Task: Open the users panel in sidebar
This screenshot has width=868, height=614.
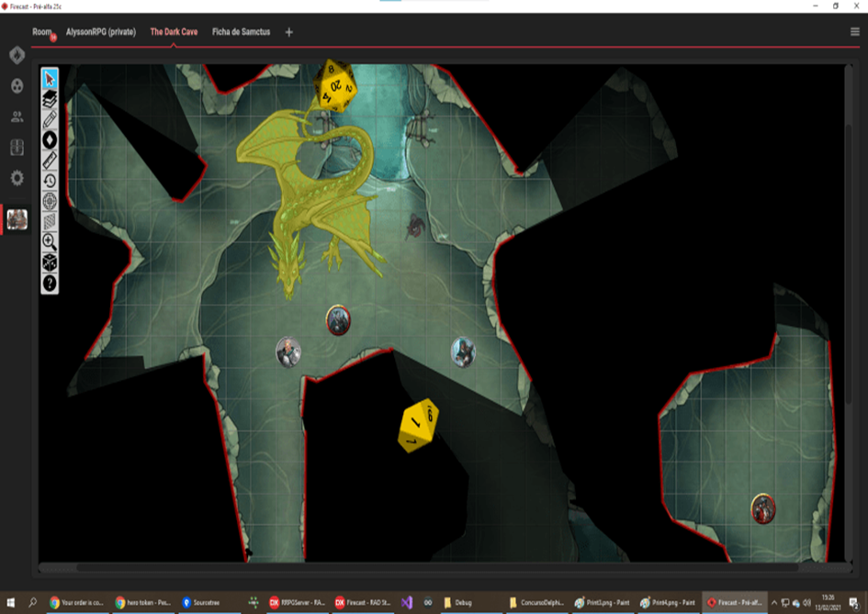Action: click(17, 117)
